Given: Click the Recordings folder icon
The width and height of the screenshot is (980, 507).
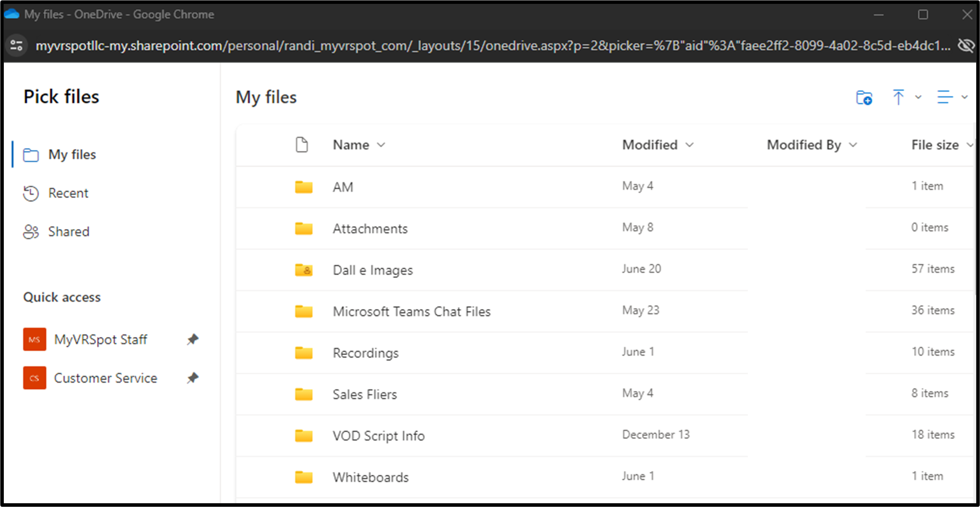Looking at the screenshot, I should (304, 353).
